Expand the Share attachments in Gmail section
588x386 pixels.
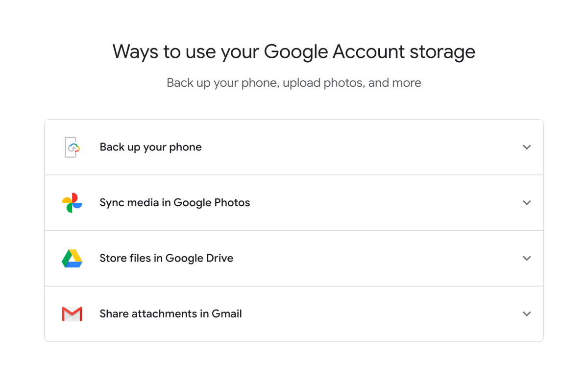pos(294,314)
